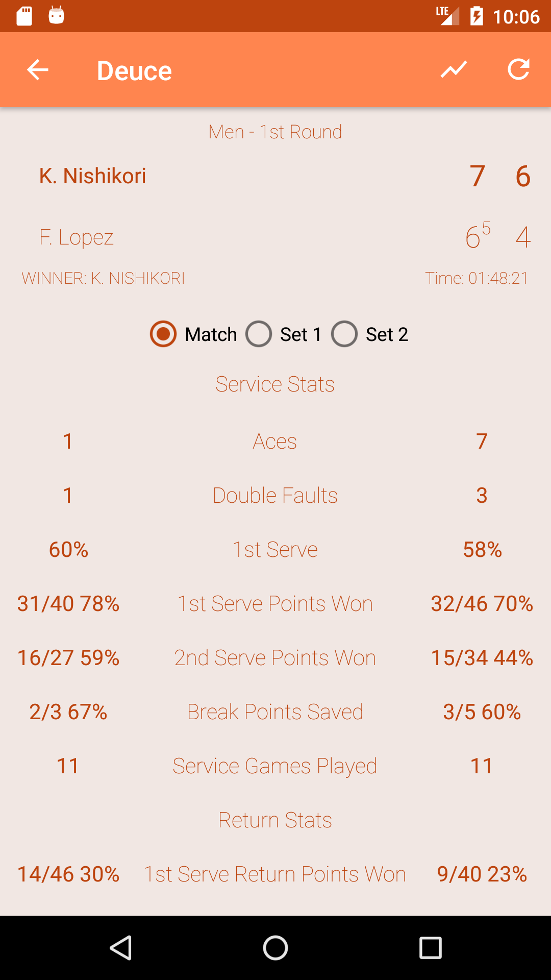
Task: Select the Set 1 radio button
Action: 259,334
